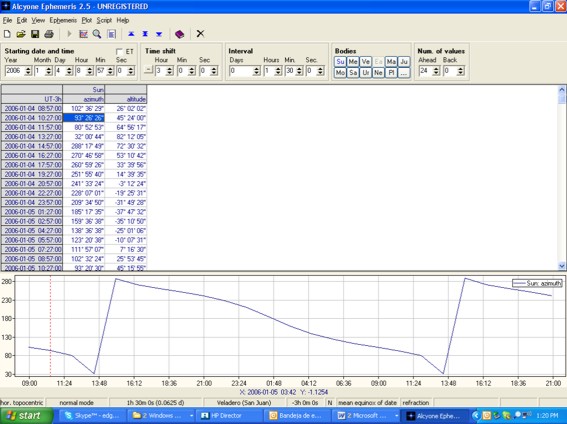Viewport: 567px width, 424px height.
Task: Toggle the Pluto (Pl) body button
Action: coord(391,73)
